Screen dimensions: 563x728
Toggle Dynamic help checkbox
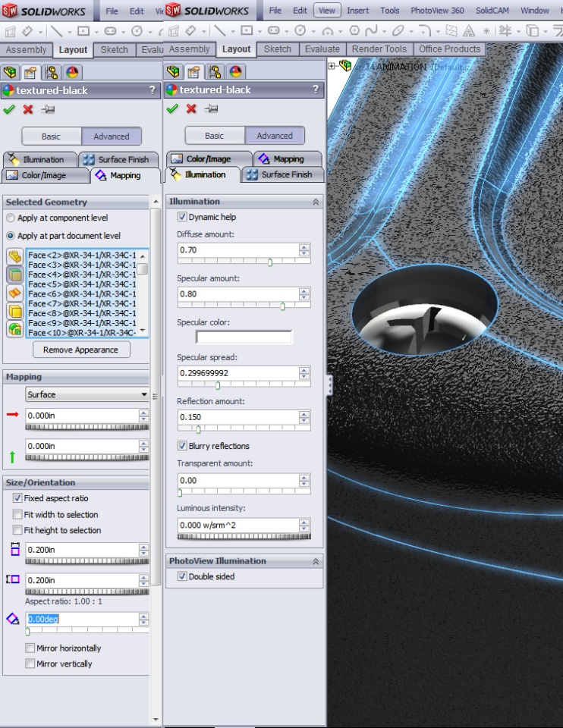(182, 217)
